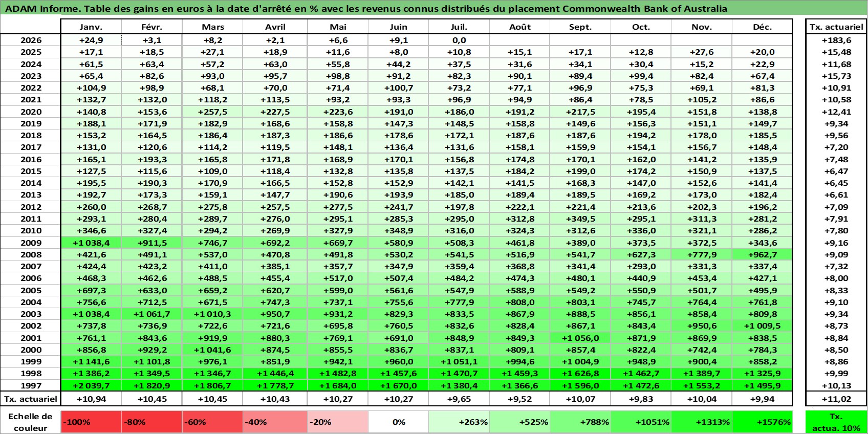Click the bottom-left 'Tx. actuariel' row label
Screen dimensions: 868x434
[31, 399]
